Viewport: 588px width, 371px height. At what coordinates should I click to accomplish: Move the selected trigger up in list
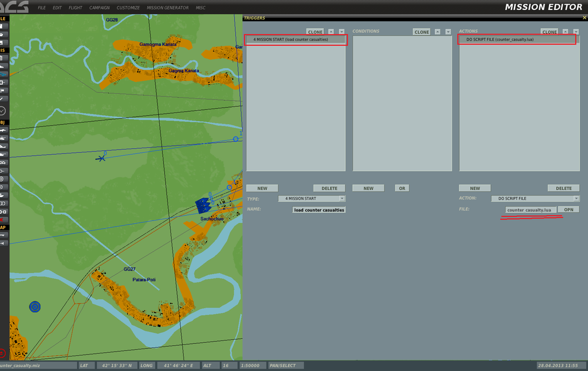coord(331,32)
